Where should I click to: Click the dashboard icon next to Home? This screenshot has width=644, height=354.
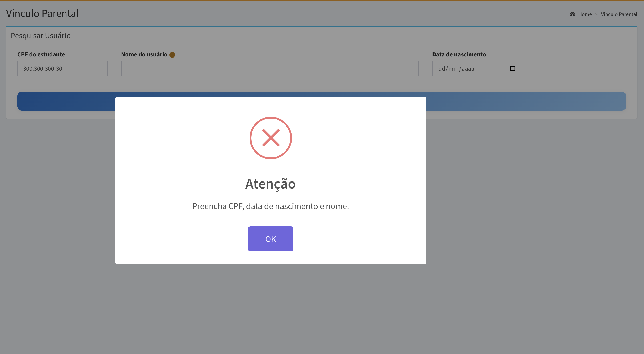pos(572,14)
